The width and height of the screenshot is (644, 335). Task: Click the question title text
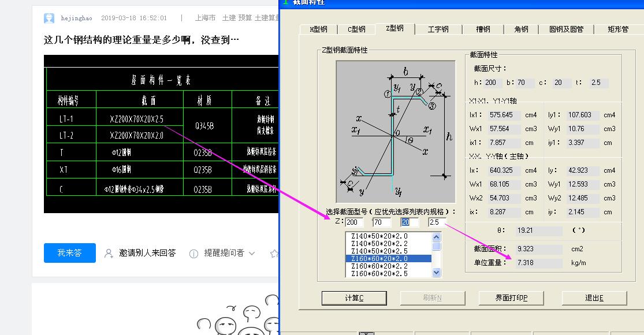[x=142, y=40]
